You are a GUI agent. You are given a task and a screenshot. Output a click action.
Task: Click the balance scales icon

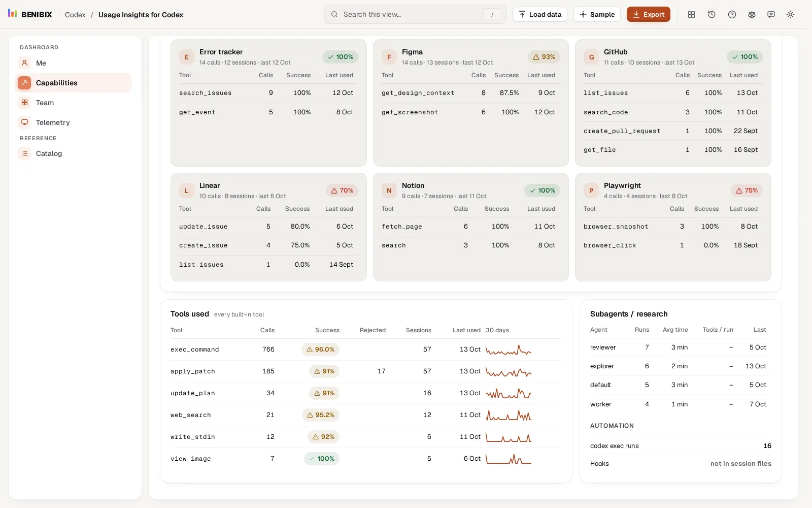click(752, 14)
